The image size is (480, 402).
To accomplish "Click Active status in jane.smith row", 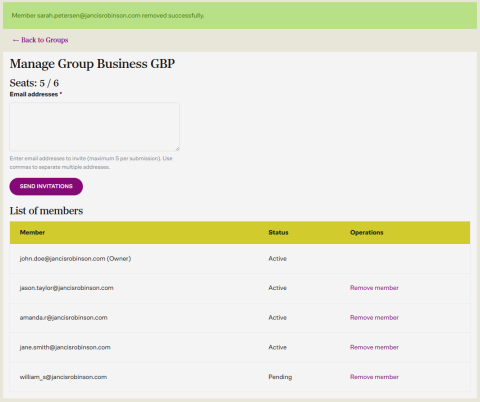I will click(277, 347).
